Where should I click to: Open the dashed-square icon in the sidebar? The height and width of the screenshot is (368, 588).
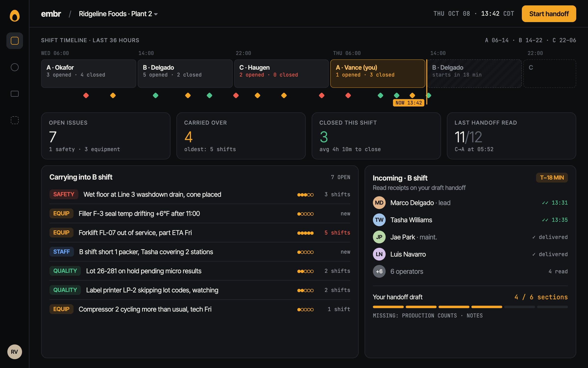tap(15, 120)
